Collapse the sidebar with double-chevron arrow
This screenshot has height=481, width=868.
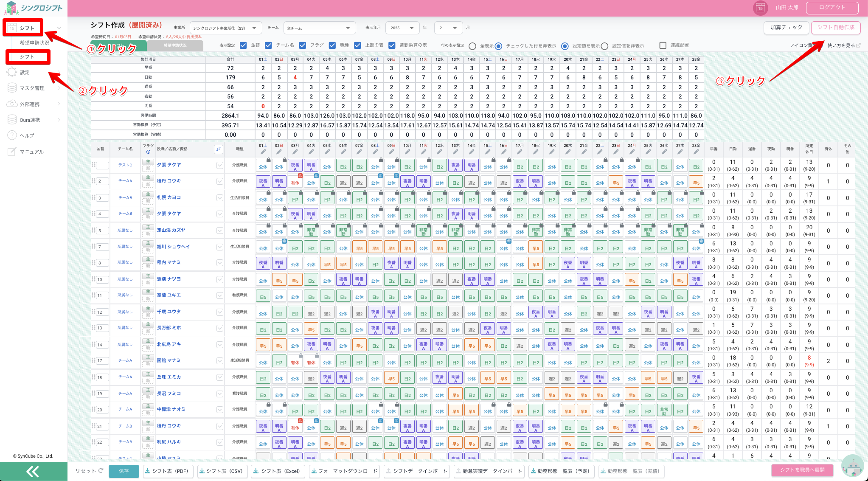point(33,471)
